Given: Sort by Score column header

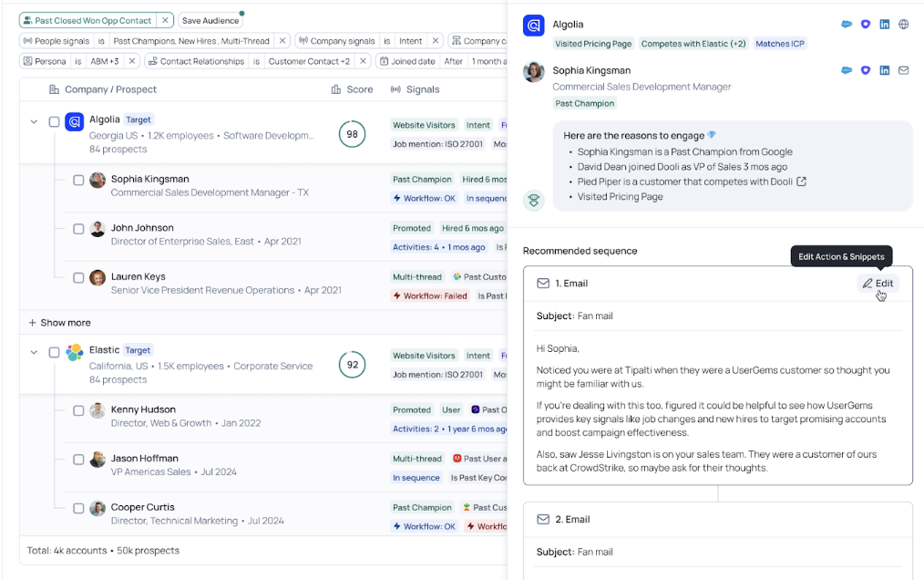Looking at the screenshot, I should pos(352,89).
